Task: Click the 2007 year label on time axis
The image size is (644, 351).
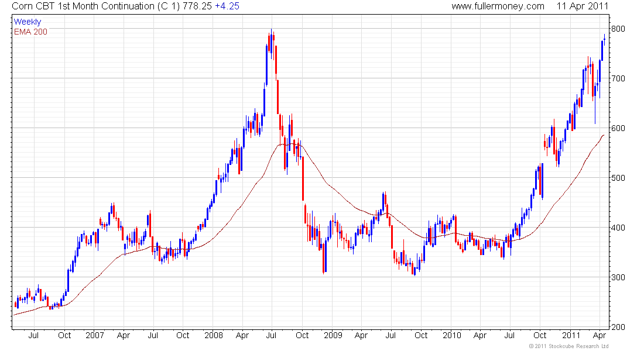Action: coord(94,335)
